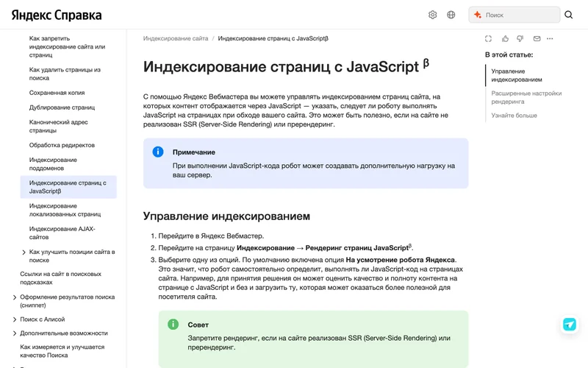Click 'Индексирование страниц с JavaScriptβ' breadcrumb
The height and width of the screenshot is (368, 588).
point(273,38)
